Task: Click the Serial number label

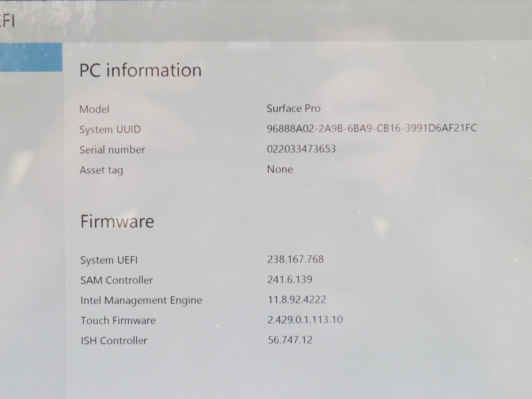Action: click(112, 150)
